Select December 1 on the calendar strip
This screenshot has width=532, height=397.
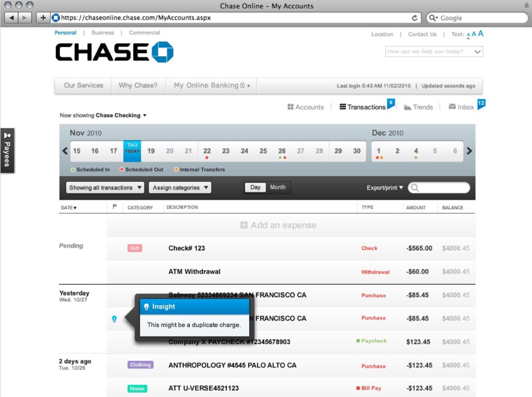pyautogui.click(x=378, y=151)
